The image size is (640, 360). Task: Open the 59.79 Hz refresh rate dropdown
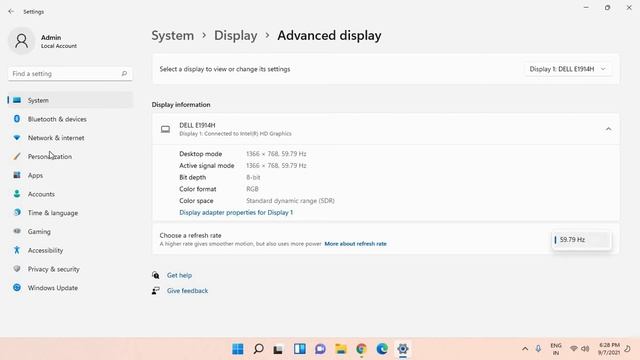(581, 240)
